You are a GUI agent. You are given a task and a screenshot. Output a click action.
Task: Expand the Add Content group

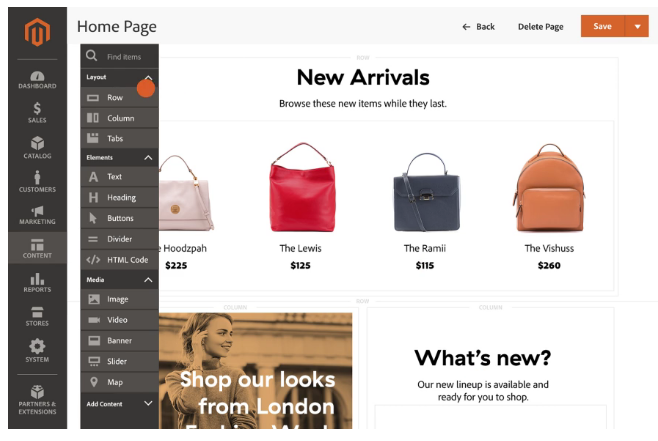pos(148,403)
